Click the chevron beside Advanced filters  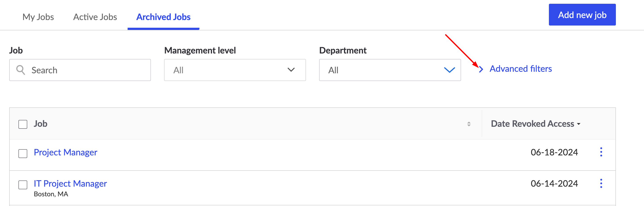point(481,69)
